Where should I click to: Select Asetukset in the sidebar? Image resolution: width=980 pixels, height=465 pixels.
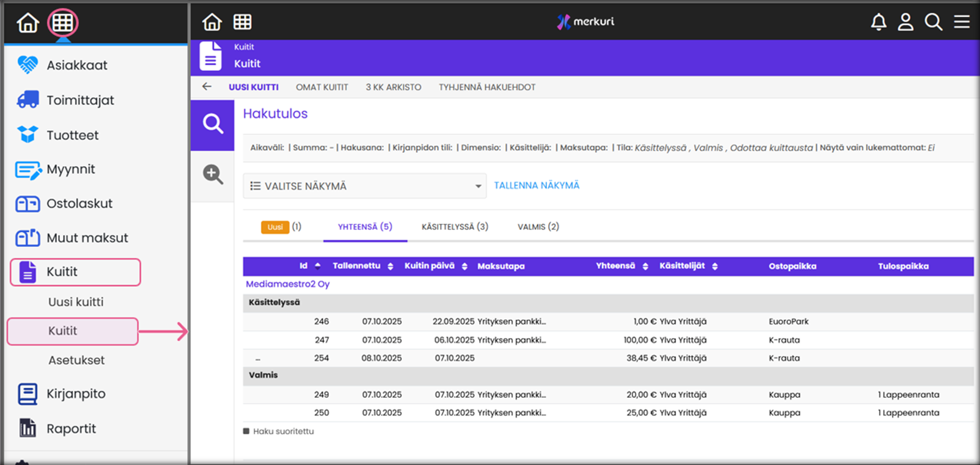[x=76, y=360]
